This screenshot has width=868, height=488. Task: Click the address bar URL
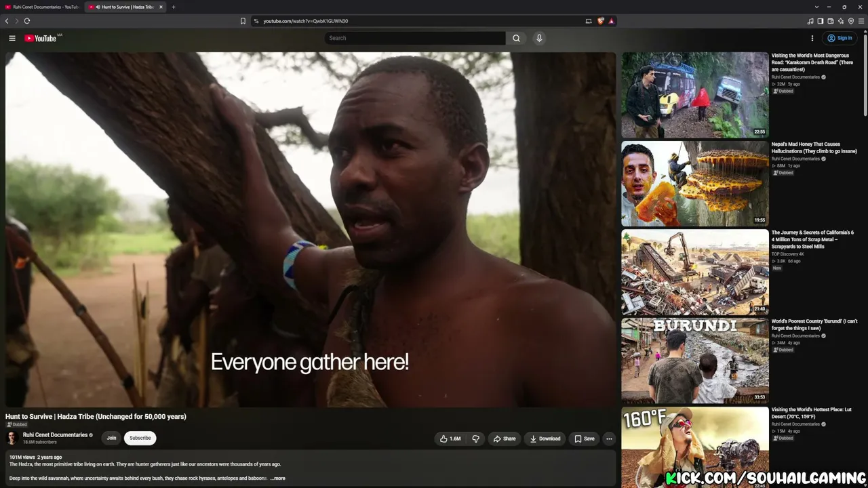[306, 21]
